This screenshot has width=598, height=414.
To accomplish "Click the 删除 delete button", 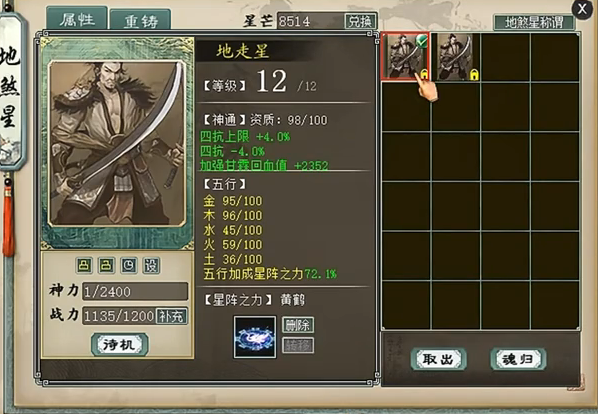I will point(298,325).
